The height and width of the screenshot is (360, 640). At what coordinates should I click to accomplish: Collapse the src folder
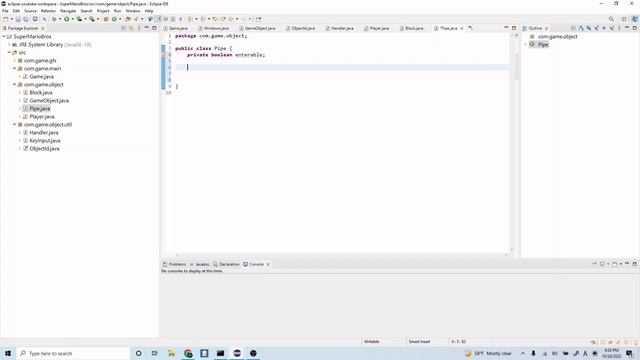[9, 53]
